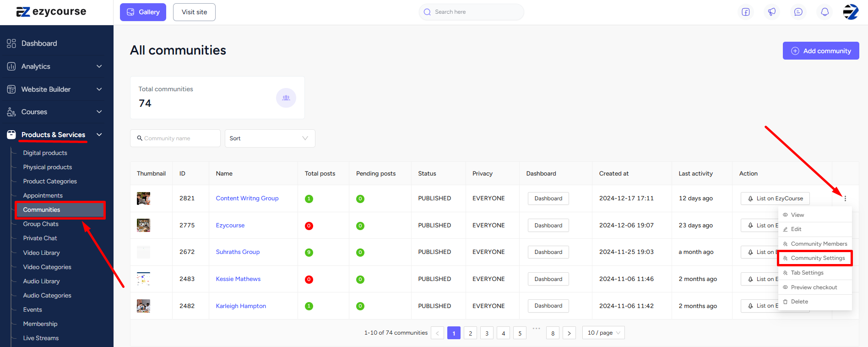Open Appointments in sidebar
This screenshot has width=868, height=347.
(x=43, y=196)
